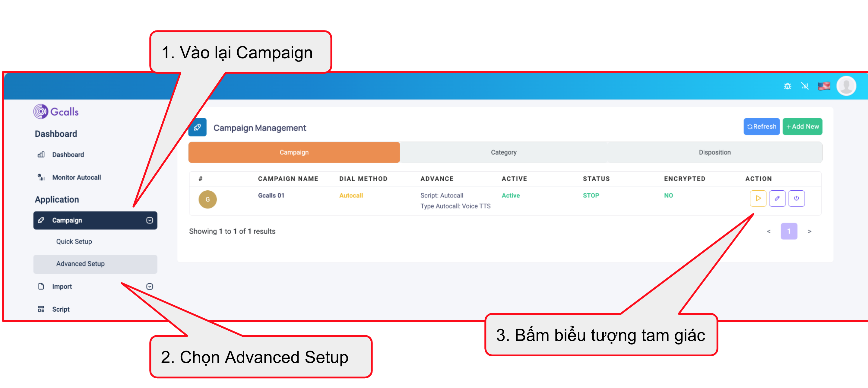This screenshot has width=868, height=388.
Task: Select Advanced Setup submenu item
Action: tap(80, 264)
